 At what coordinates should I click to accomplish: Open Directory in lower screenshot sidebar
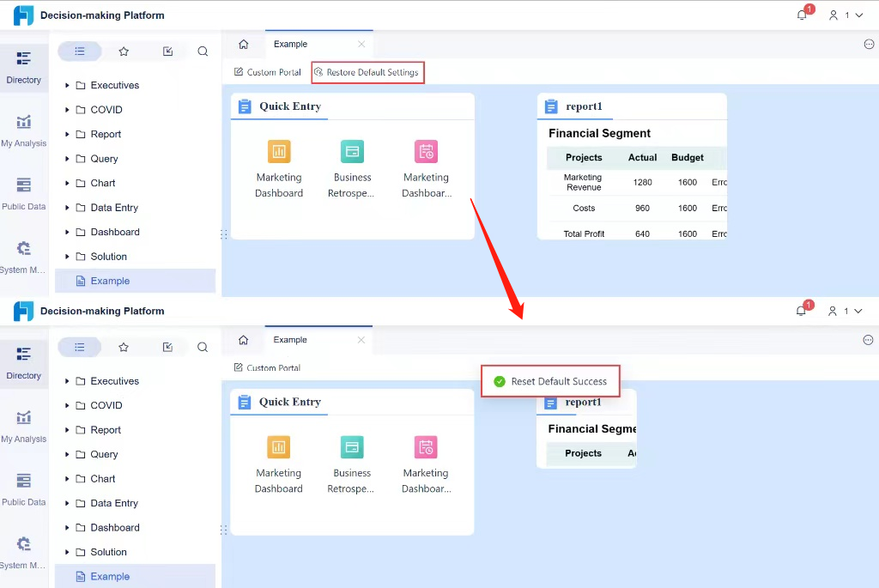(x=23, y=362)
